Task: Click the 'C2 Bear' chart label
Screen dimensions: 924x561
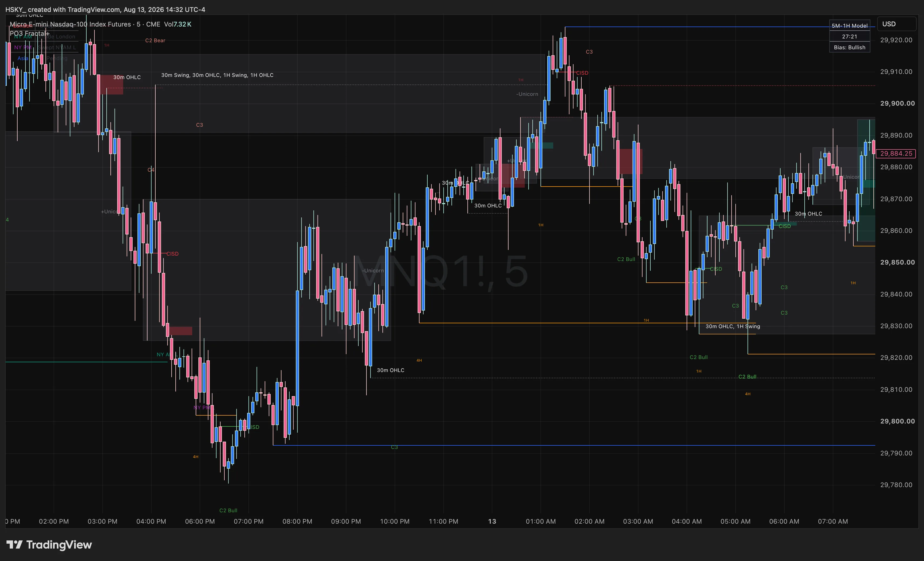Action: tap(155, 41)
